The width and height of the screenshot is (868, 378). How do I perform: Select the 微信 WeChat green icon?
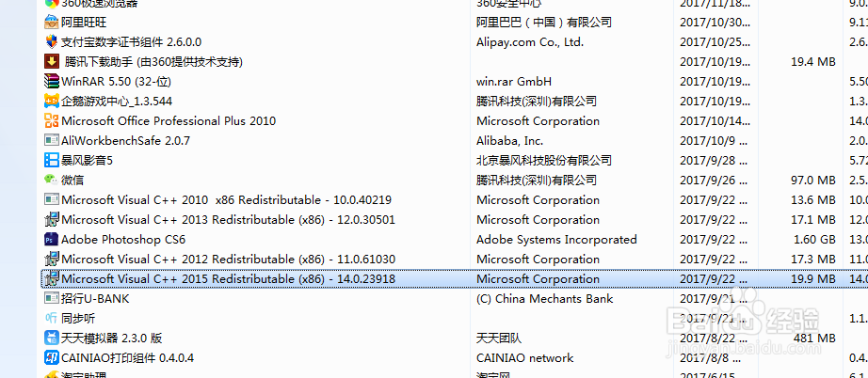point(52,181)
